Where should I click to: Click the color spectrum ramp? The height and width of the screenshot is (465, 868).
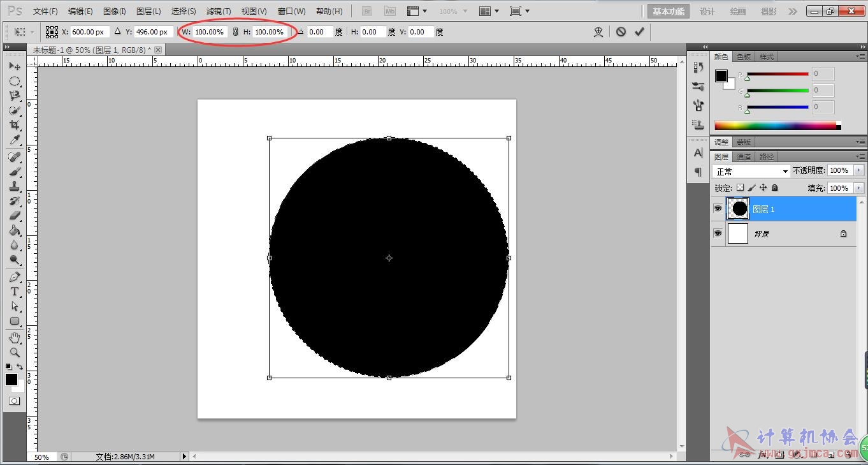tap(778, 125)
